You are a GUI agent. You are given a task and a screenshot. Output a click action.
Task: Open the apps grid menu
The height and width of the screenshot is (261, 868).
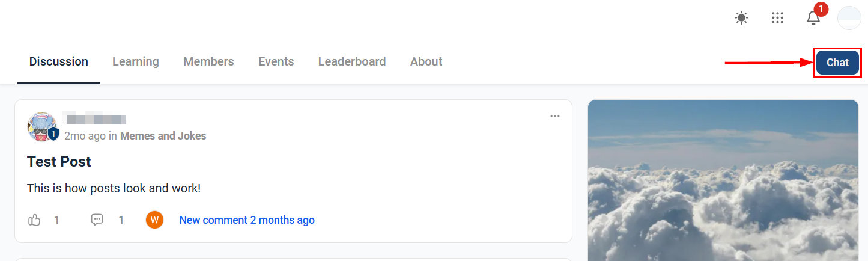tap(778, 18)
